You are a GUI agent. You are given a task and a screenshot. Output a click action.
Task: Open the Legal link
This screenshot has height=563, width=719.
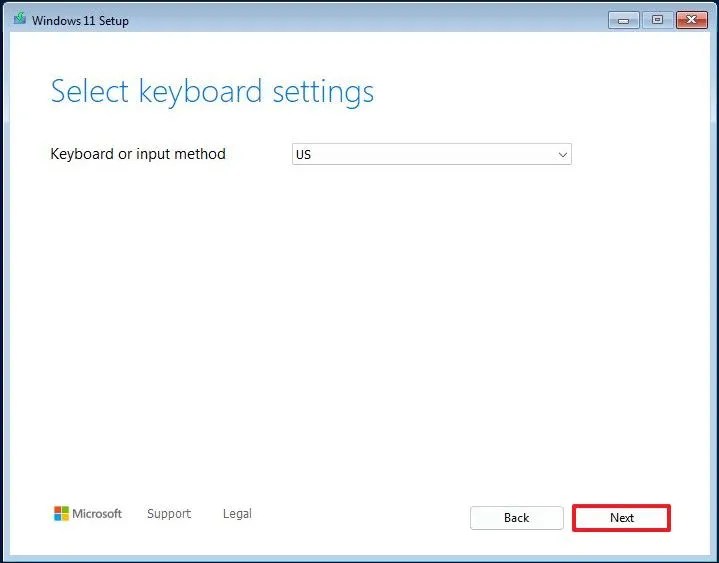(x=237, y=513)
